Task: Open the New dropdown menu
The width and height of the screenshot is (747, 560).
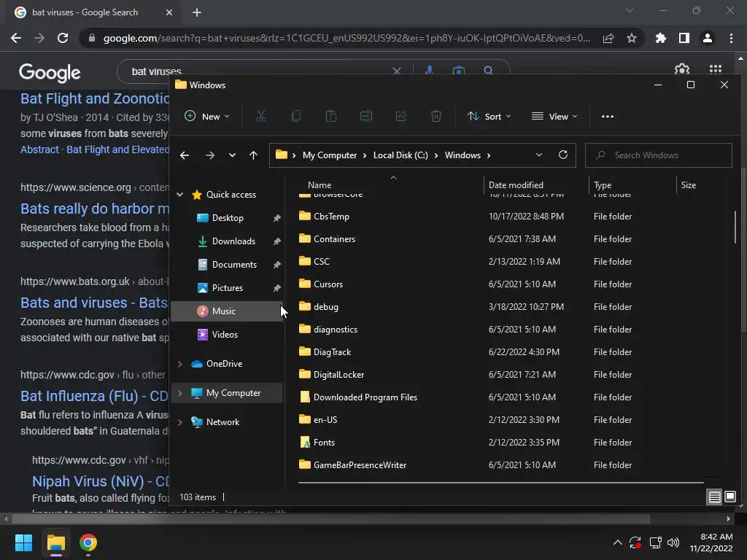Action: [206, 116]
